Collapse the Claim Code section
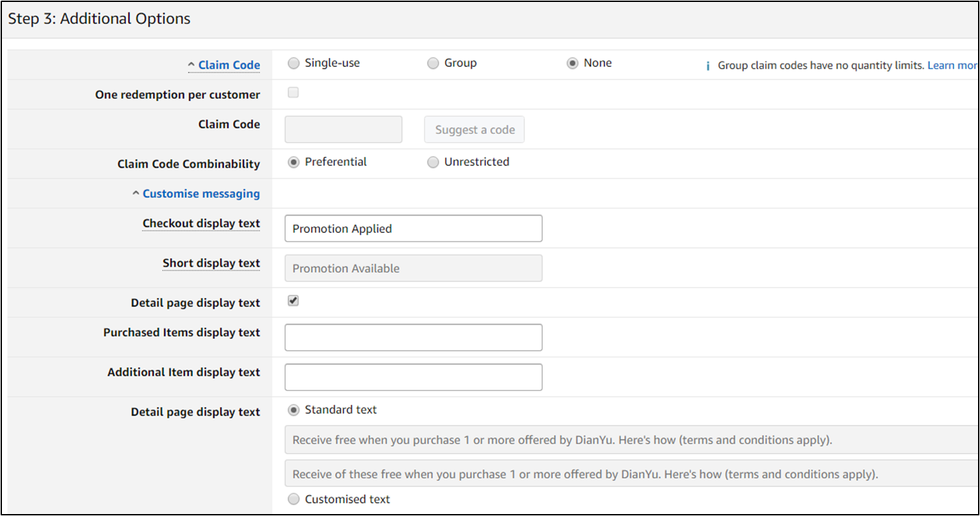This screenshot has height=516, width=980. point(224,65)
